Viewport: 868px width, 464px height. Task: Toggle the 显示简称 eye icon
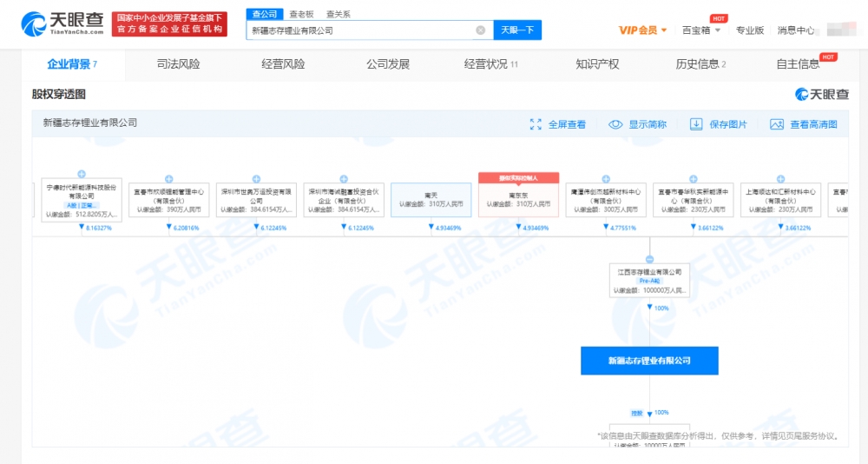point(615,125)
